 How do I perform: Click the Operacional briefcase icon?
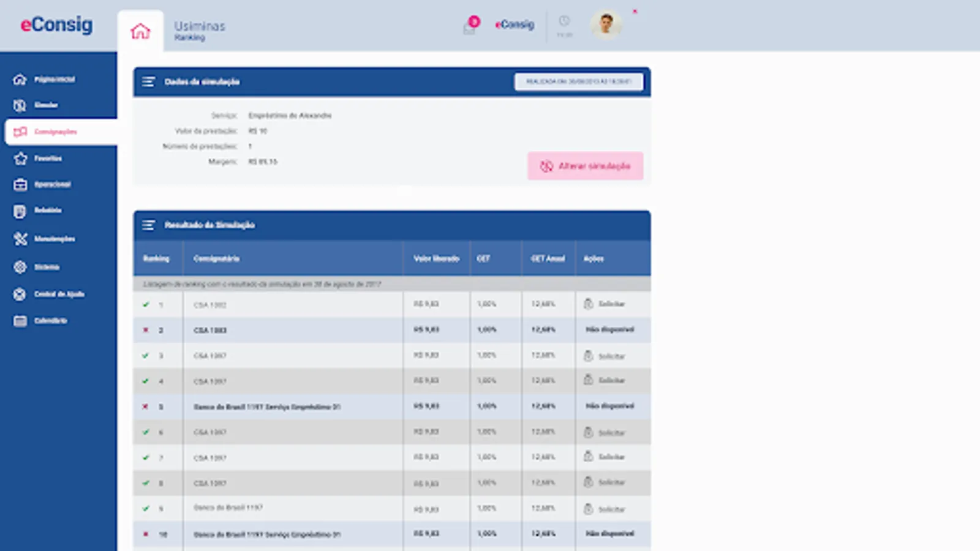[18, 184]
